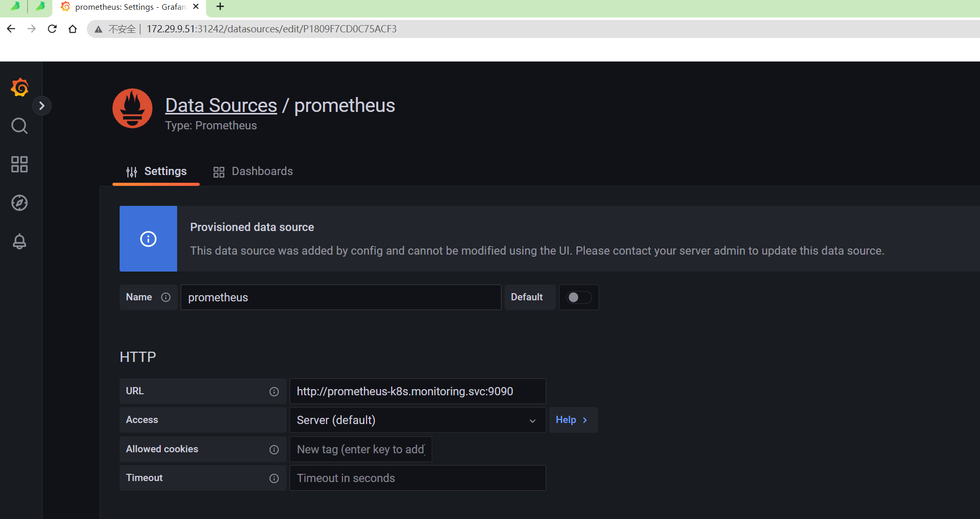The image size is (980, 519).
Task: Click the Allowed cookies tag input
Action: pyautogui.click(x=361, y=450)
